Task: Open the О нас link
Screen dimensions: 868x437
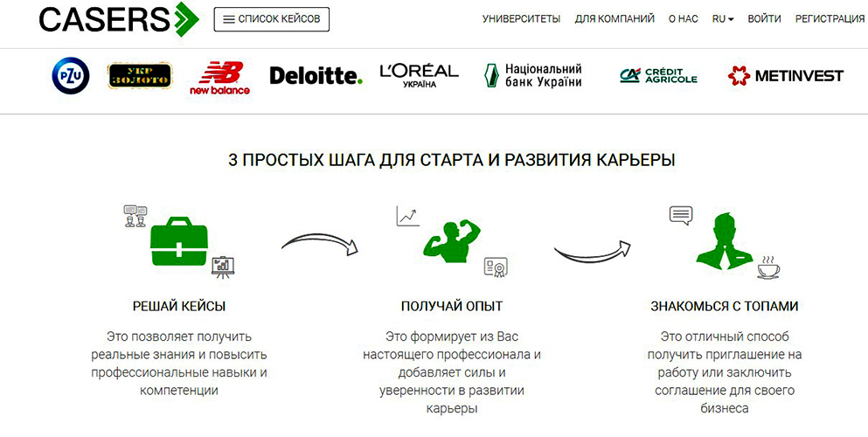Action: pyautogui.click(x=683, y=19)
